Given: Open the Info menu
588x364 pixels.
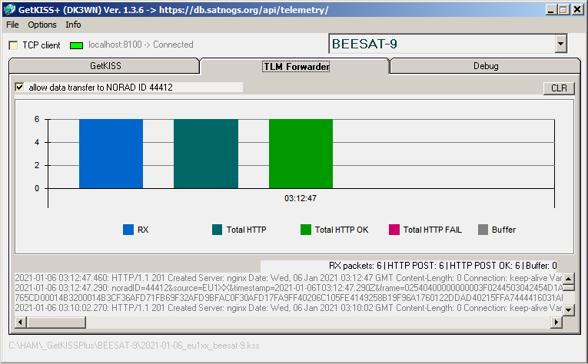Looking at the screenshot, I should (x=73, y=25).
